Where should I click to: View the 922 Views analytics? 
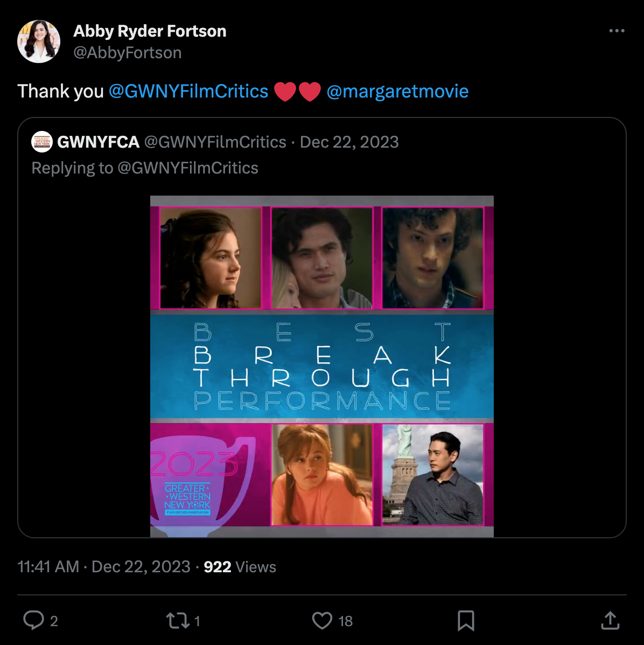240,567
